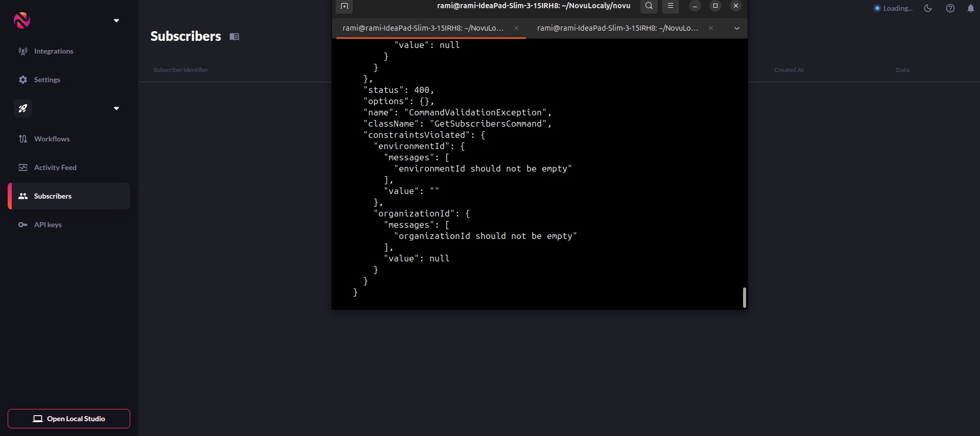Close the terminal window

[736, 6]
